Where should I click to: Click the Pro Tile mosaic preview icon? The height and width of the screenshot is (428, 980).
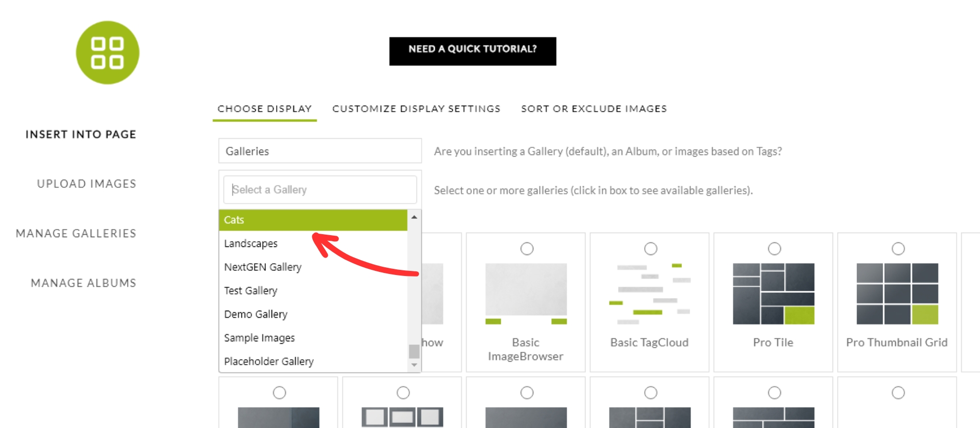click(773, 292)
